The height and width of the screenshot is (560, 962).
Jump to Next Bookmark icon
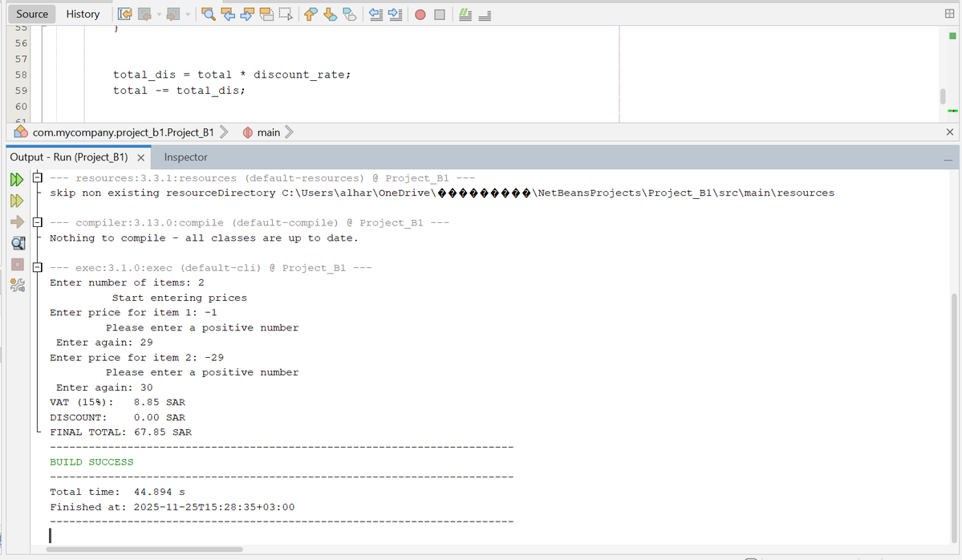330,14
